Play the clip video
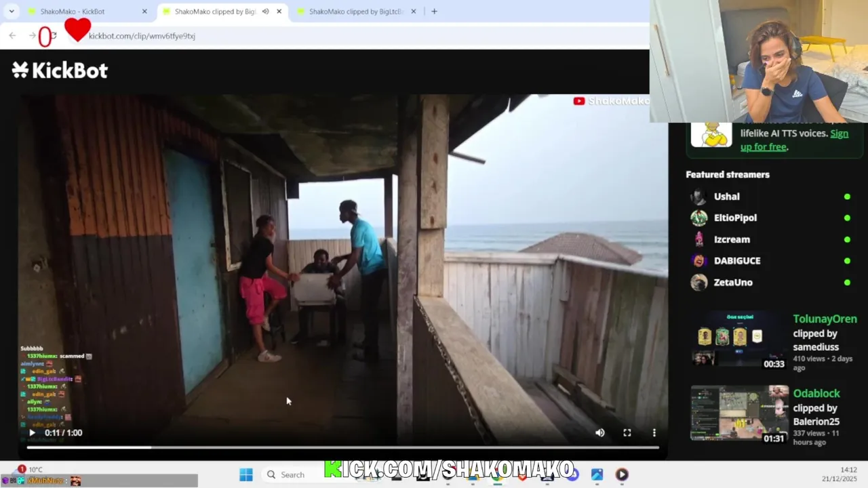 tap(32, 432)
